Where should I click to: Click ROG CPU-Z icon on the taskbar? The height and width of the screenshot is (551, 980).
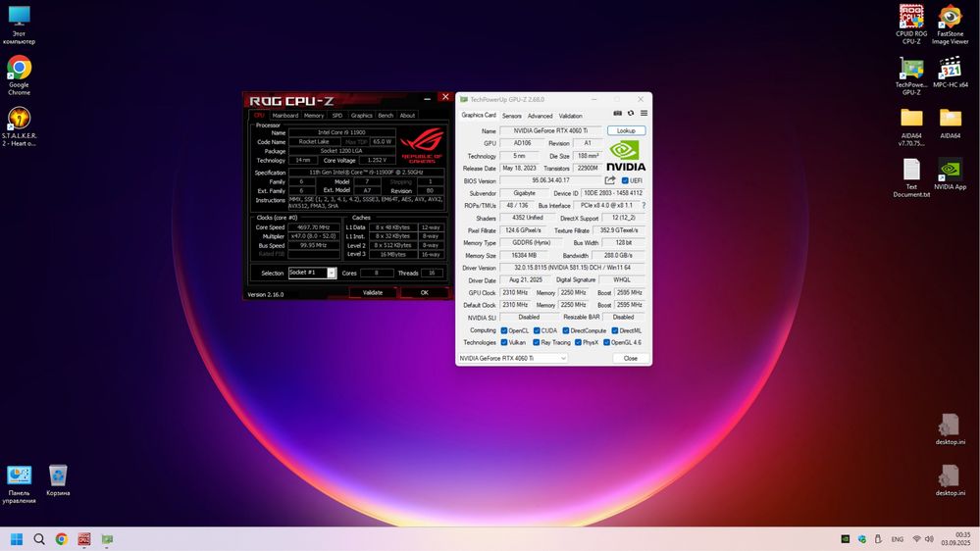83,539
